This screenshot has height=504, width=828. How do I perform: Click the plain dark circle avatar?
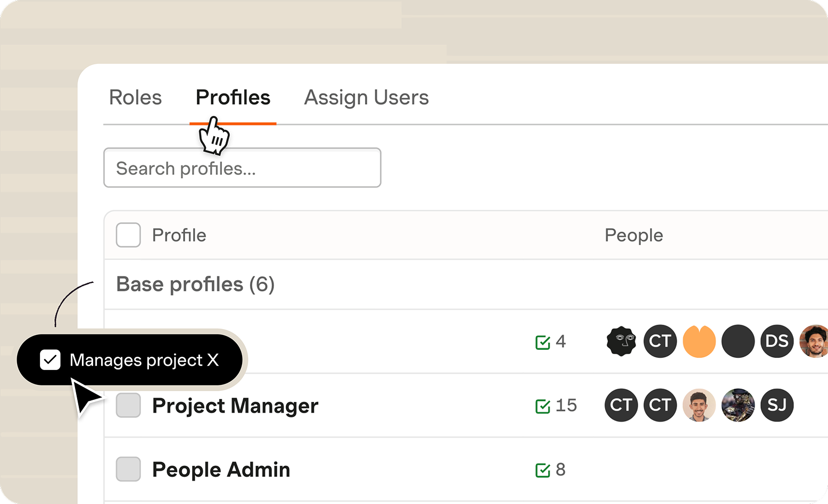[738, 341]
